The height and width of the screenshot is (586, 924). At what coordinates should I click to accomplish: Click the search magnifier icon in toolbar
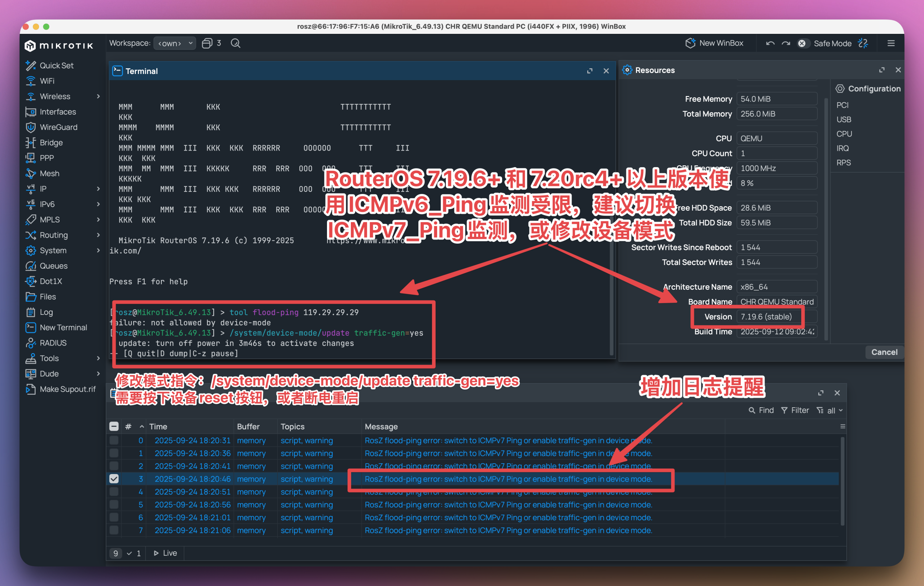click(235, 43)
